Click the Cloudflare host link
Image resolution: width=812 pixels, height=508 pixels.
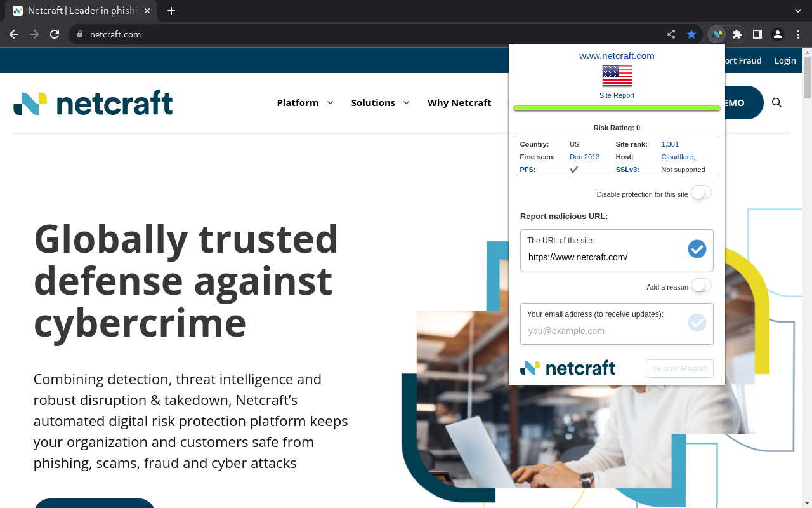[x=682, y=157]
